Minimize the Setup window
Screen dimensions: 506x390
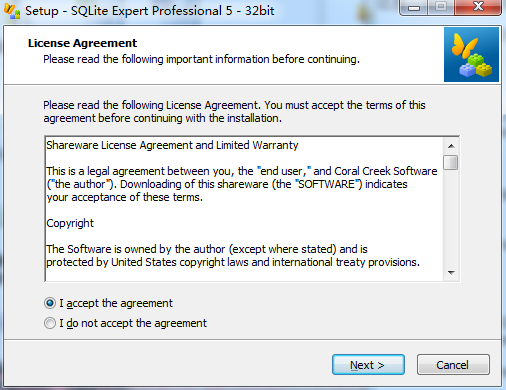click(413, 7)
